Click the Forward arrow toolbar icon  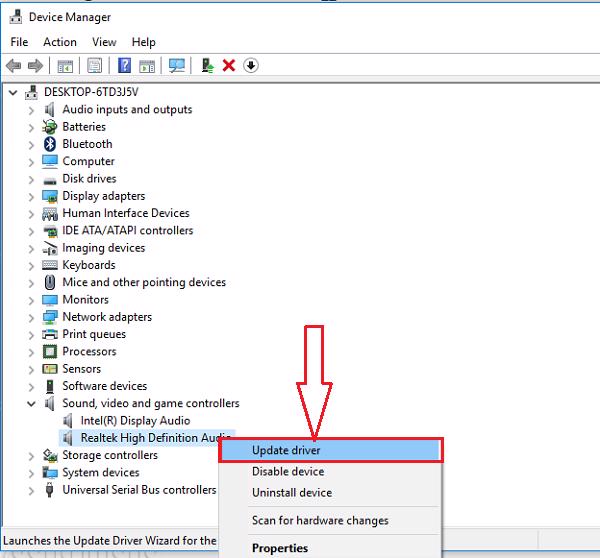(x=35, y=66)
